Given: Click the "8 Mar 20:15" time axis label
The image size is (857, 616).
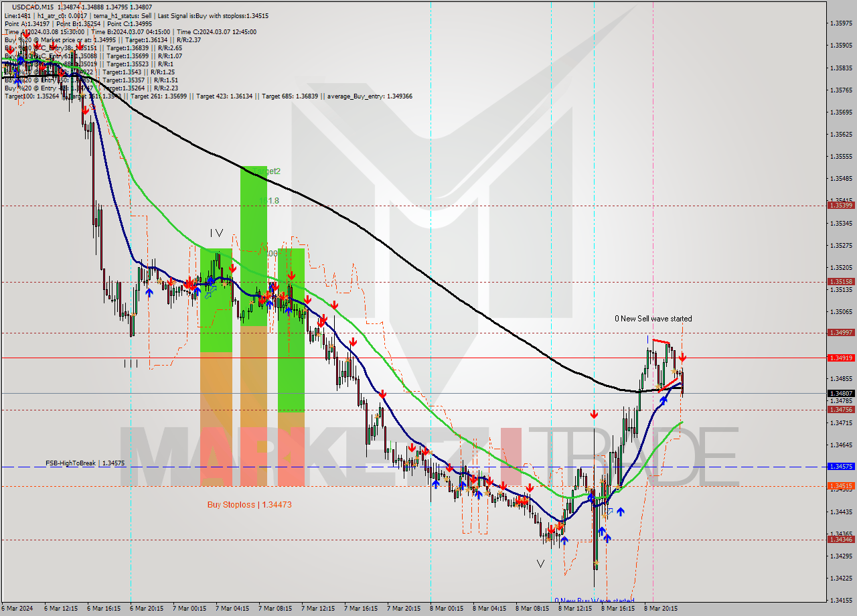Looking at the screenshot, I should click(662, 609).
